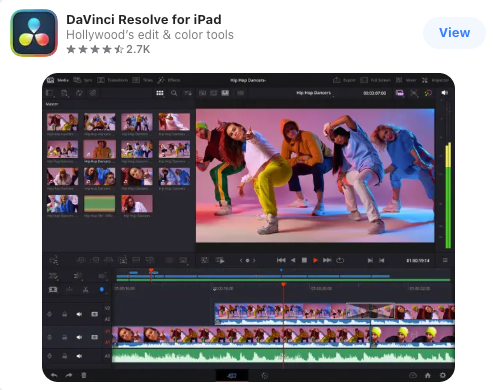This screenshot has height=390, width=493.
Task: Click the transition on track 2 clip
Action: pos(370,311)
